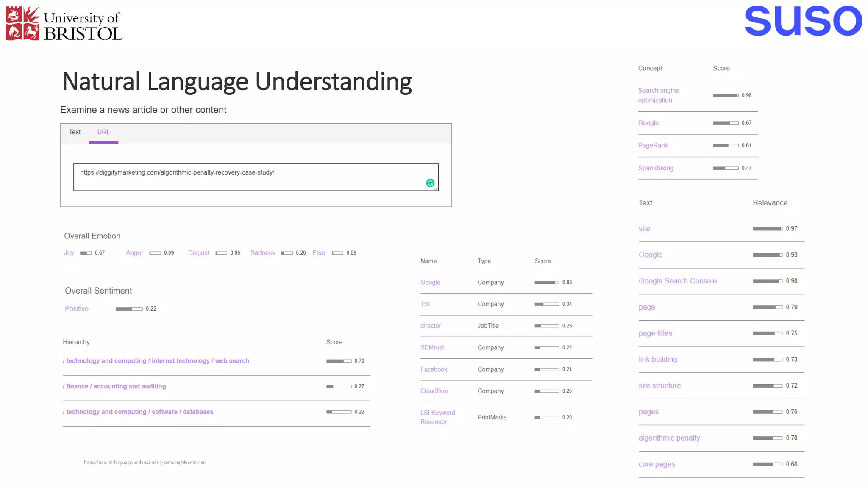Click the 'site structure' keyword
This screenshot has height=488, width=868.
pyautogui.click(x=659, y=386)
